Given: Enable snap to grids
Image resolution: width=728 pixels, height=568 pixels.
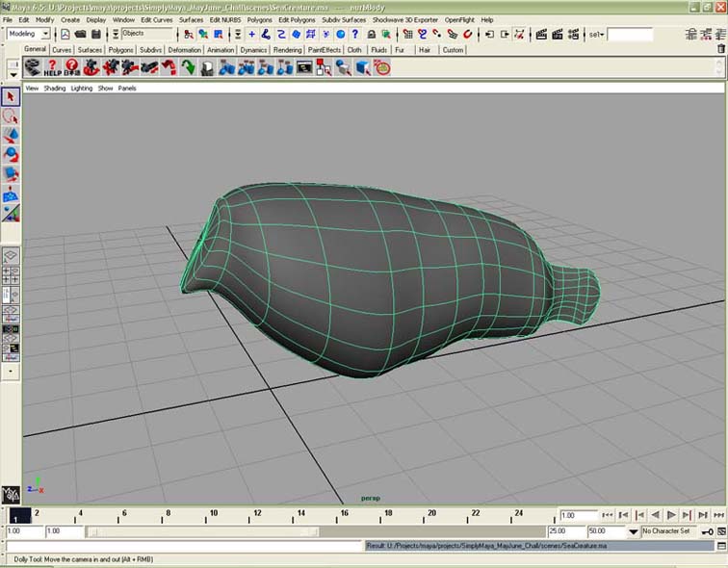Looking at the screenshot, I should point(407,35).
